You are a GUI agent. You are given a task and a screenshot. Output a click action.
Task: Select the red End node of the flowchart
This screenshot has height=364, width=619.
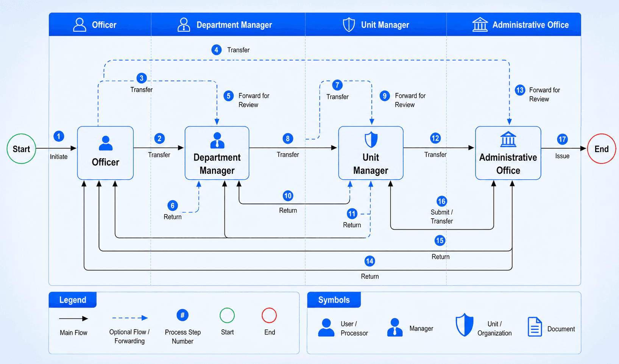pos(601,149)
